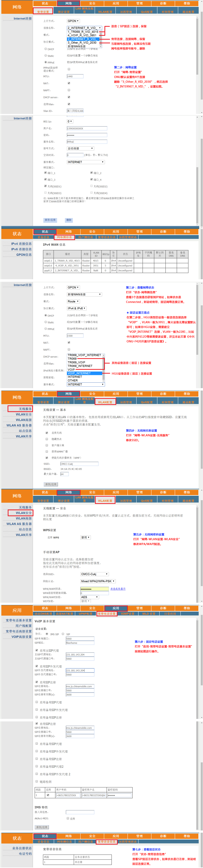Screen dimensions: 203x868
Task: Toggle the 启用无线 checkbox
Action: click(x=47, y=433)
